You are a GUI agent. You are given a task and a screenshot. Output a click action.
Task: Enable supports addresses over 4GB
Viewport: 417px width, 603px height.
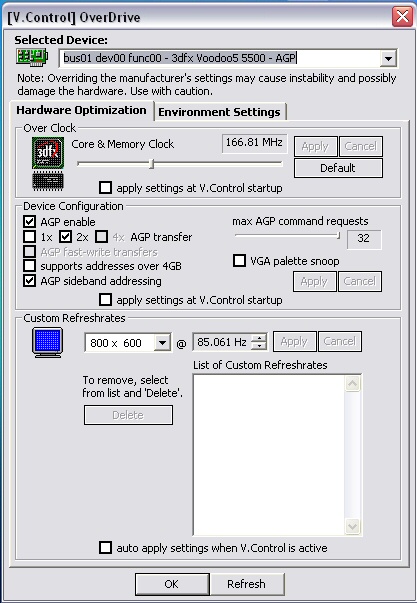point(30,266)
